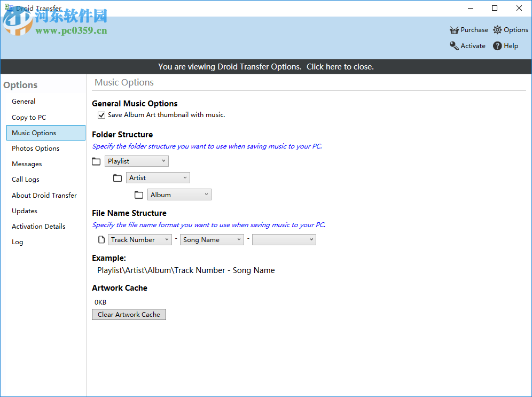Image resolution: width=532 pixels, height=397 pixels.
Task: Open the Playlist folder structure dropdown
Action: click(136, 161)
